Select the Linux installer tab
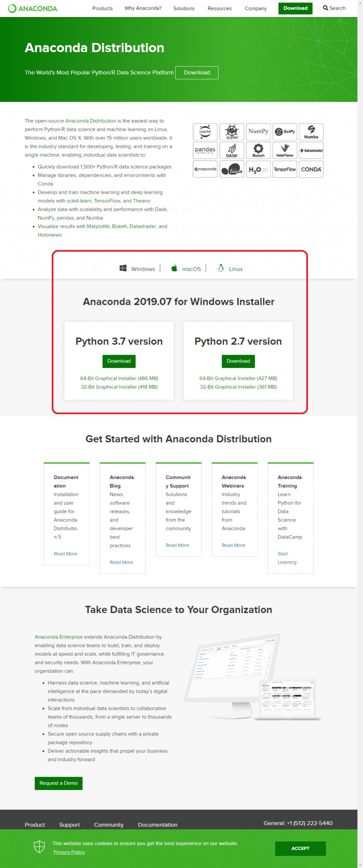This screenshot has width=363, height=868. 230,268
